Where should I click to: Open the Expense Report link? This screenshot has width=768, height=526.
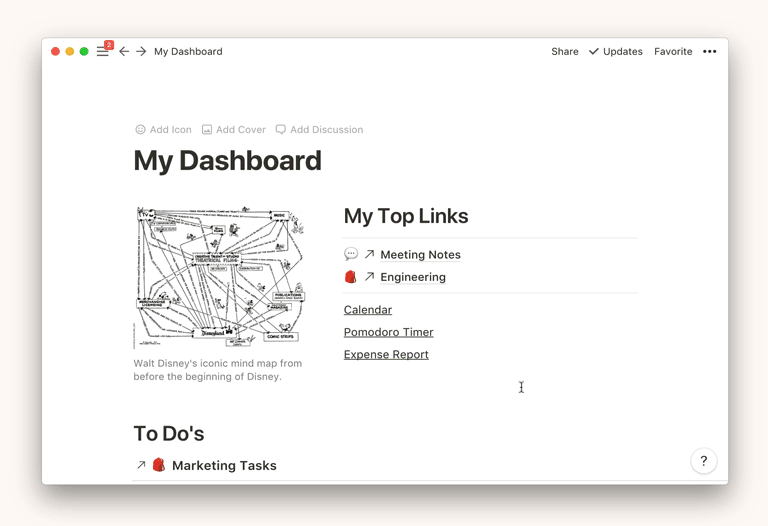pyautogui.click(x=386, y=354)
